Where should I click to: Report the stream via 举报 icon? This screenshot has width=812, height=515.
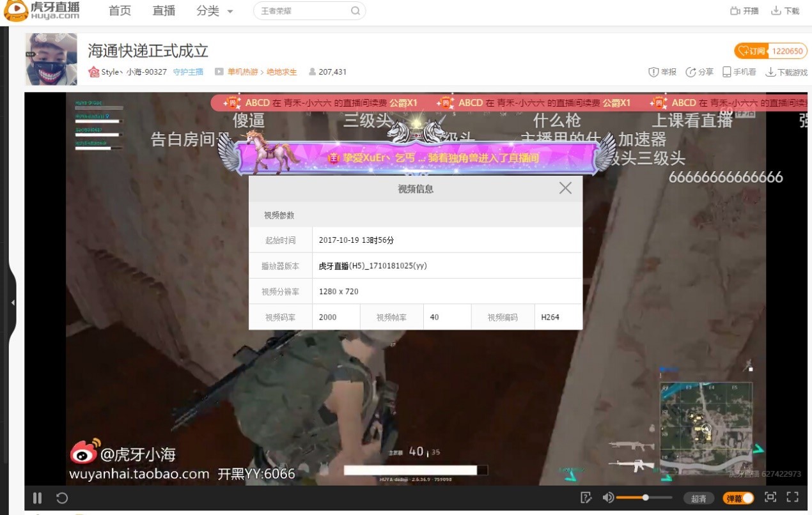click(653, 72)
